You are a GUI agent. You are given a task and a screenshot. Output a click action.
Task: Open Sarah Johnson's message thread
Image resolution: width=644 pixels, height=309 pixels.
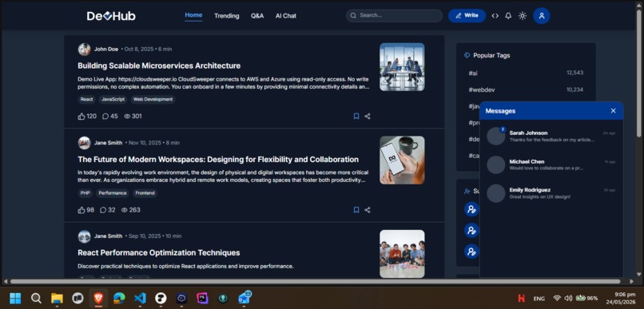(551, 136)
